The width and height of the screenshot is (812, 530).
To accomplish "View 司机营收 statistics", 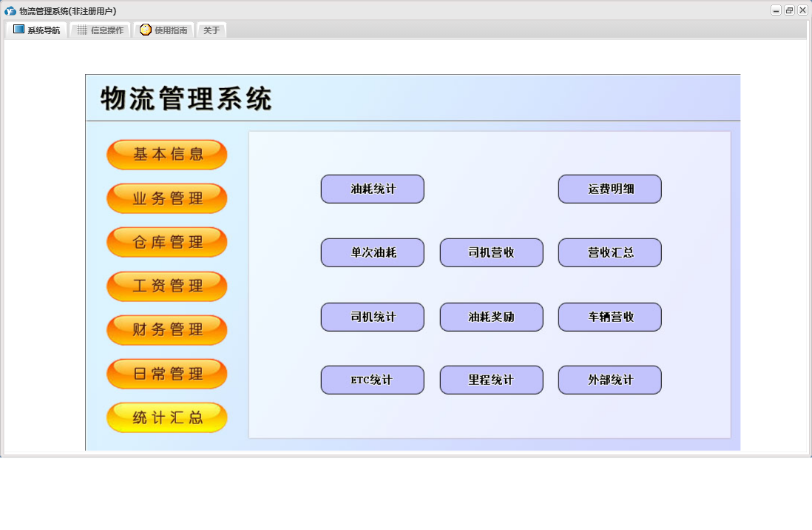I will pyautogui.click(x=491, y=253).
